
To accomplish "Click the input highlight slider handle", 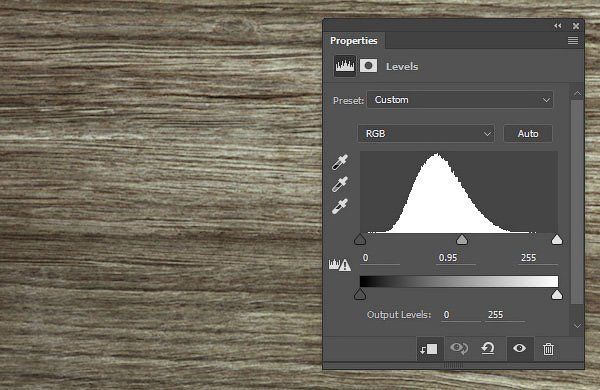I will (x=557, y=240).
